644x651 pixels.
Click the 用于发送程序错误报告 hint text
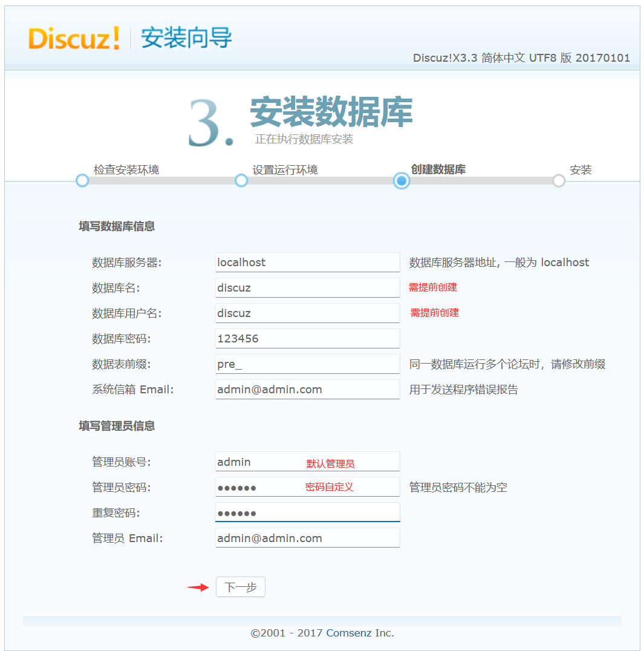point(463,390)
